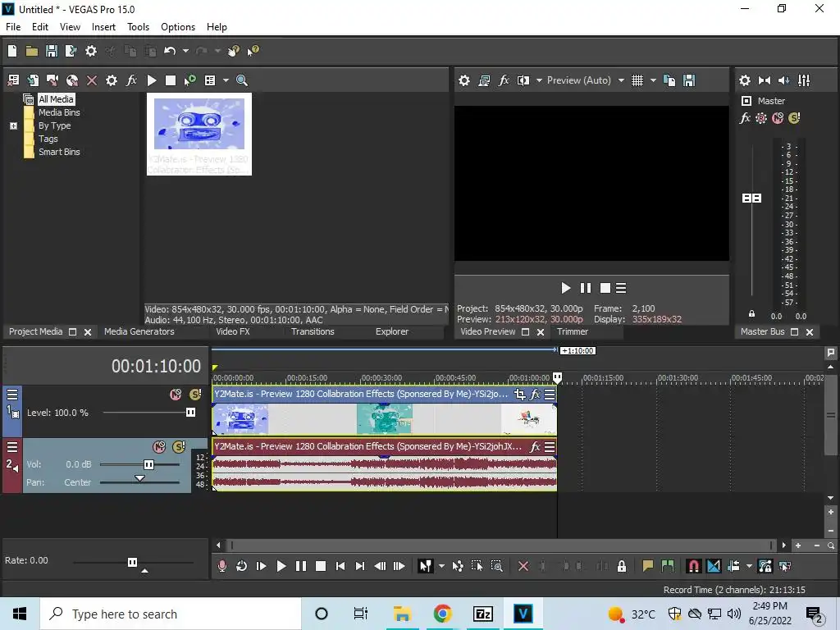The image size is (840, 630).
Task: Toggle Lock Event icon in timeline toolbar
Action: [x=622, y=566]
